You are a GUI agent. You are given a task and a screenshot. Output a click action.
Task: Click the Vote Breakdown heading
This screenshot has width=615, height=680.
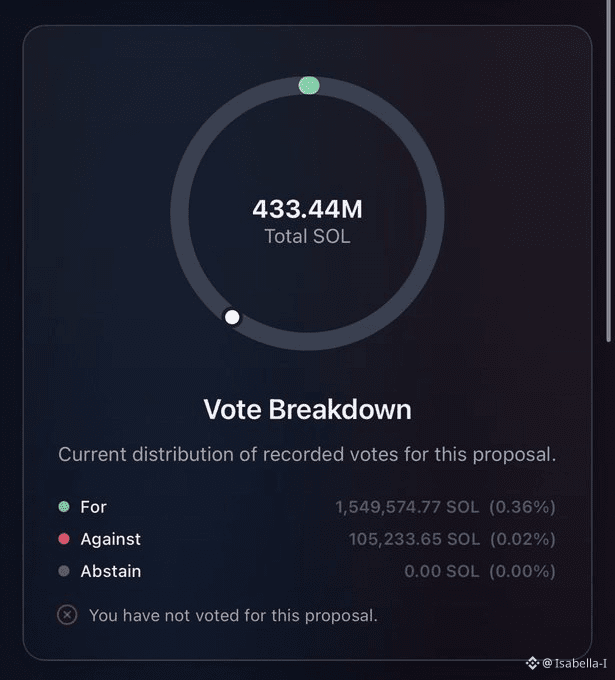coord(308,409)
